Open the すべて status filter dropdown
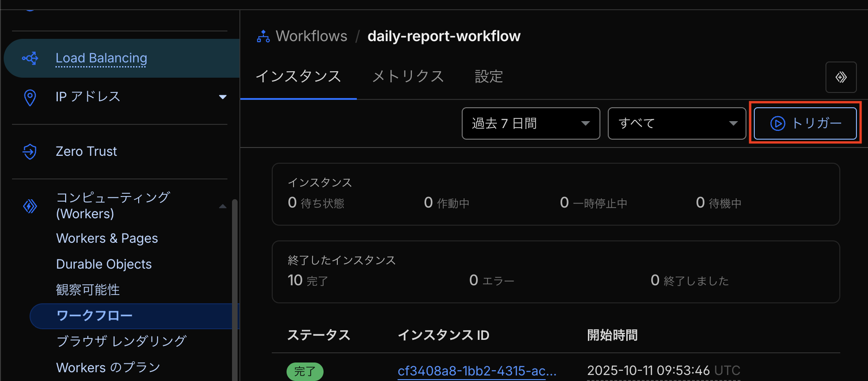Viewport: 868px width, 381px height. [x=677, y=123]
